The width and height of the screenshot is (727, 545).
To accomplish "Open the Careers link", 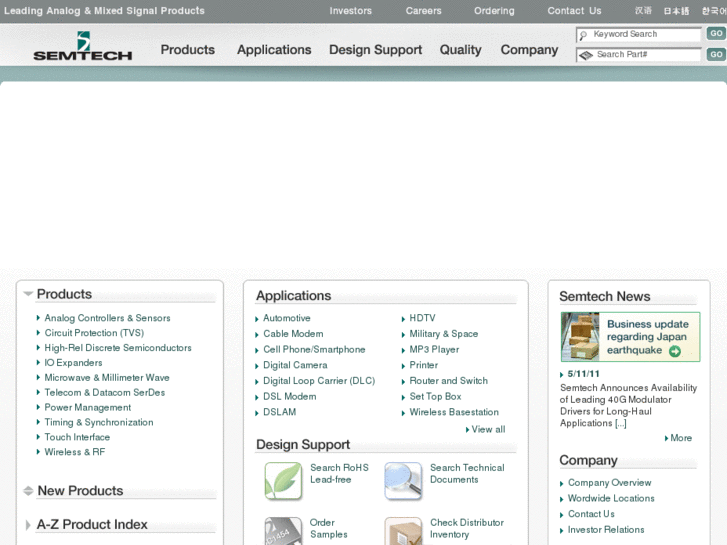I will pos(423,11).
